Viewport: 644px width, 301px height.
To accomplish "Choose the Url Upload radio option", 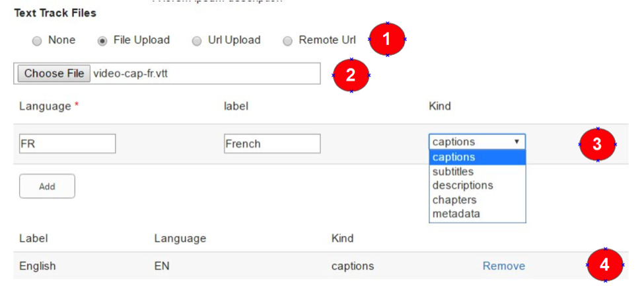I will click(197, 41).
